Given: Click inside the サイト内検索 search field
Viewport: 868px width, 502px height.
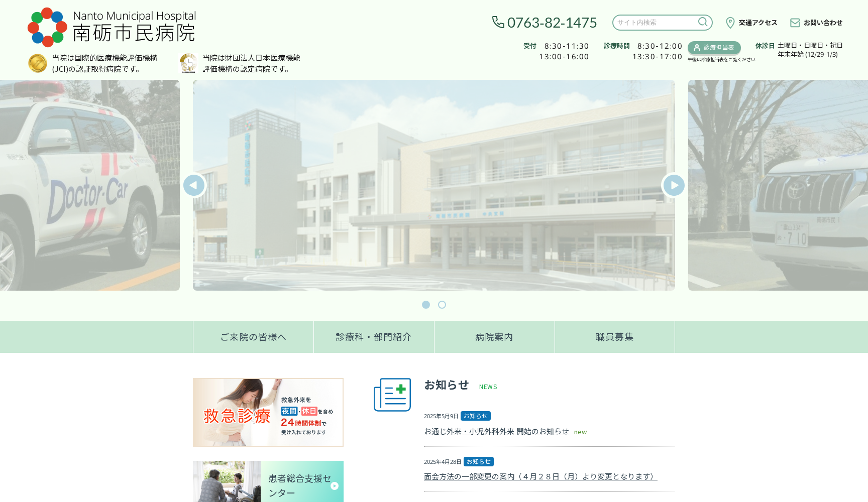Looking at the screenshot, I should tap(653, 22).
